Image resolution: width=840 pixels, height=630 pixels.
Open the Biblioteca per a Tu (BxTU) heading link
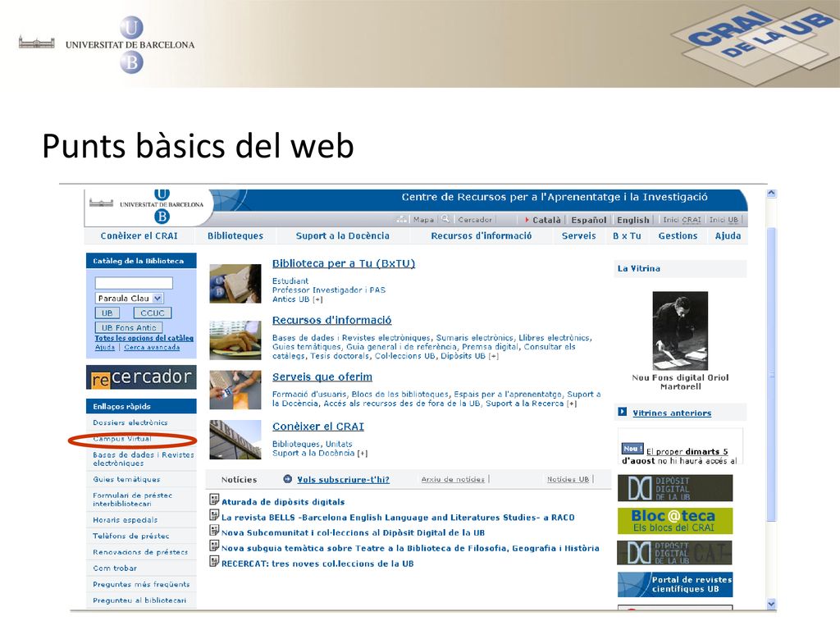click(344, 263)
